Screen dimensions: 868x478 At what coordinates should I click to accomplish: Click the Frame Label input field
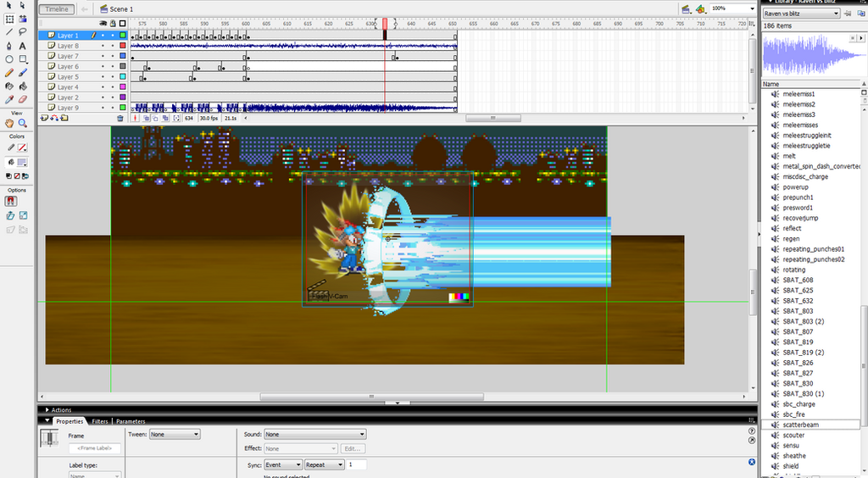pyautogui.click(x=95, y=448)
